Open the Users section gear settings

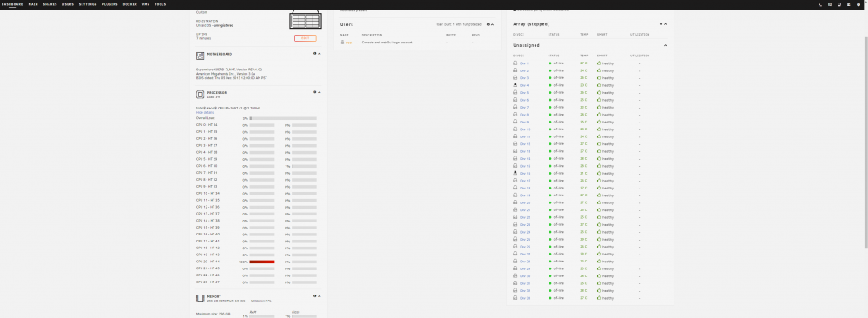point(488,24)
